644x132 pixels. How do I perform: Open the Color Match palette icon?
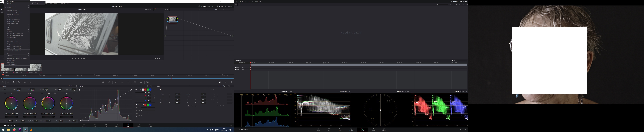(8, 82)
